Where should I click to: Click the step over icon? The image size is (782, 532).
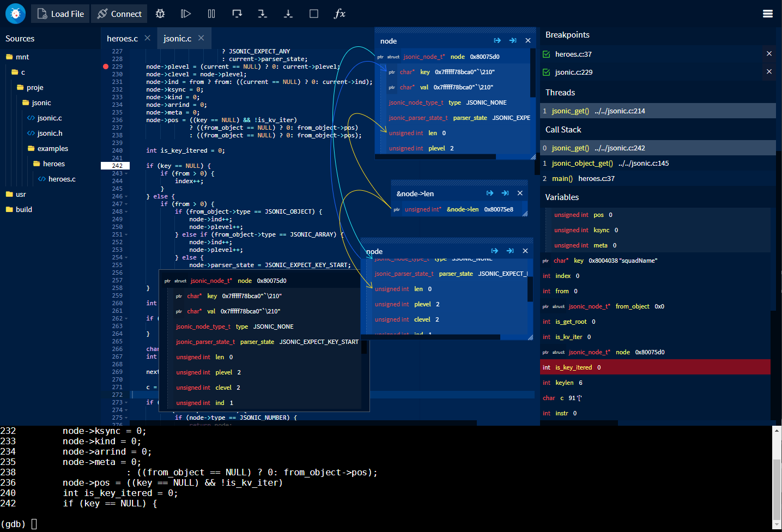pyautogui.click(x=237, y=14)
